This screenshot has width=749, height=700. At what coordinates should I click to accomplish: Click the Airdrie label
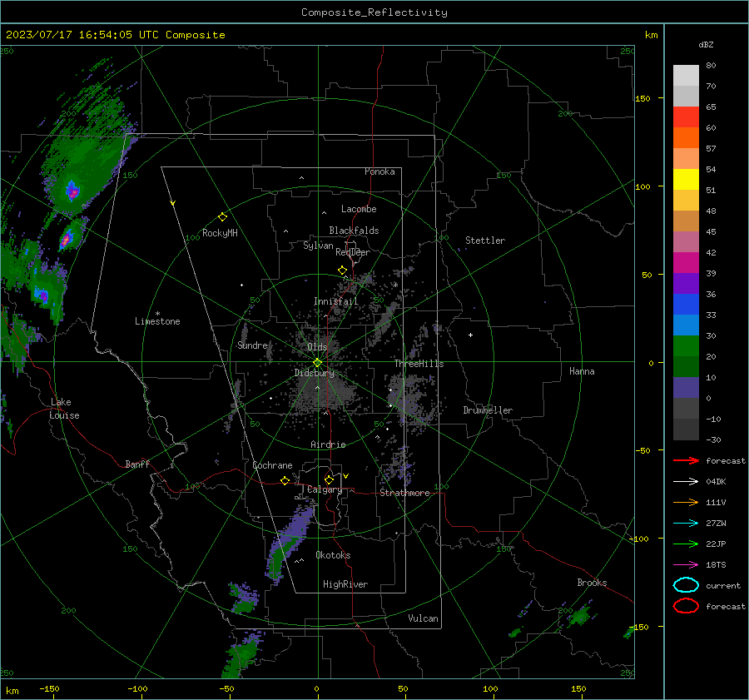(x=328, y=444)
